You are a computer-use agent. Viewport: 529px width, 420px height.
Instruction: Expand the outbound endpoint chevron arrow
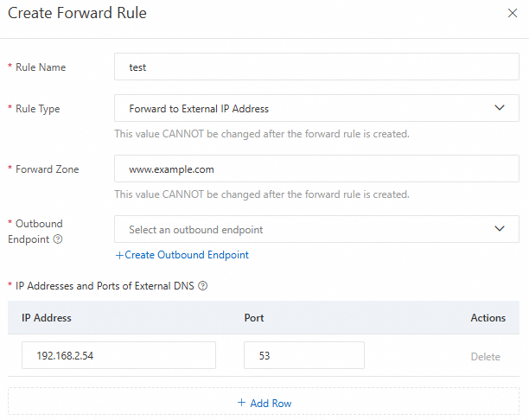tap(499, 229)
